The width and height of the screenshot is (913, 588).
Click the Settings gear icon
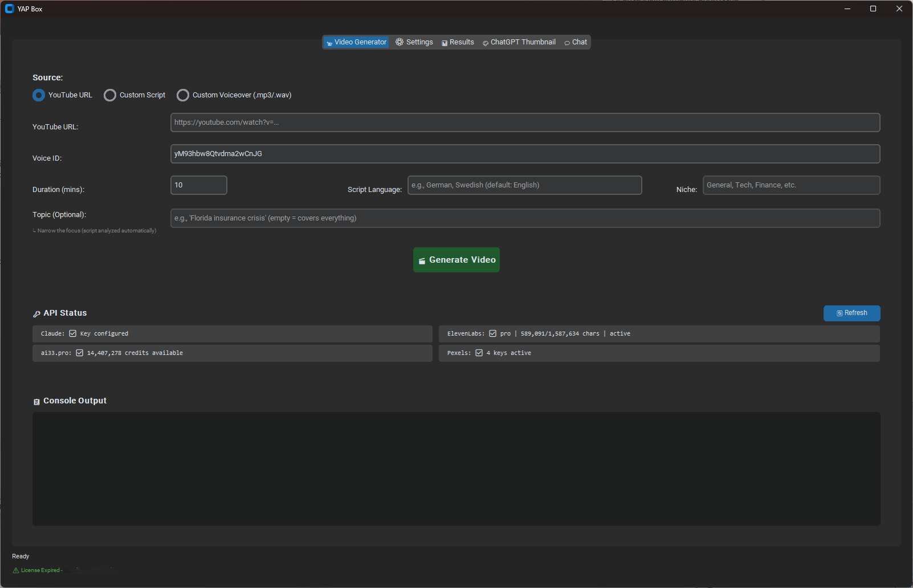coord(400,42)
